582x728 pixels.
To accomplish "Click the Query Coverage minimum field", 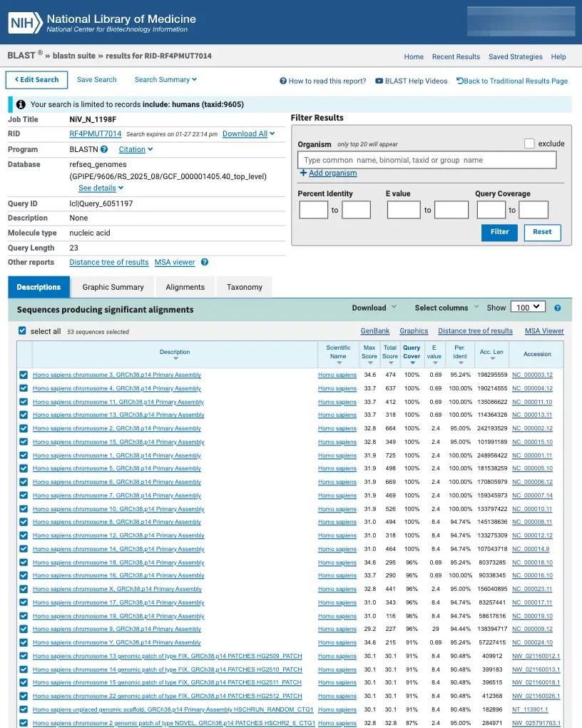I will (491, 210).
